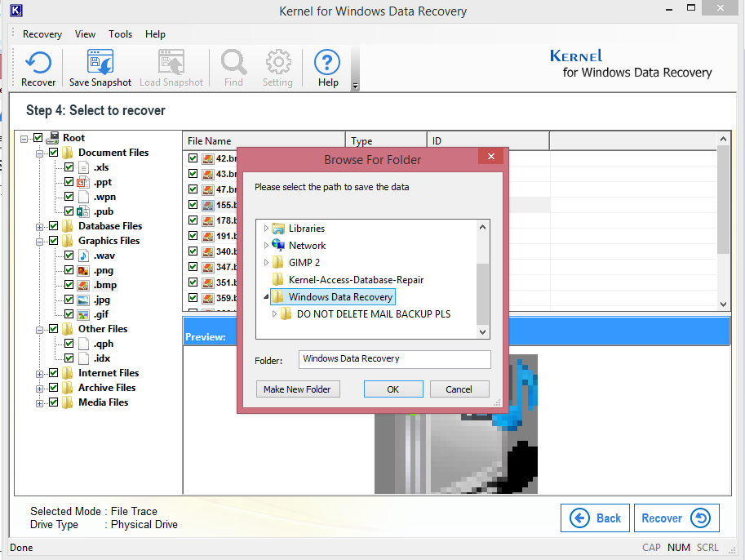Click the DO NOT DELETE MAIL BACKUP folder icon
Screen dimensions: 745x560
click(286, 313)
